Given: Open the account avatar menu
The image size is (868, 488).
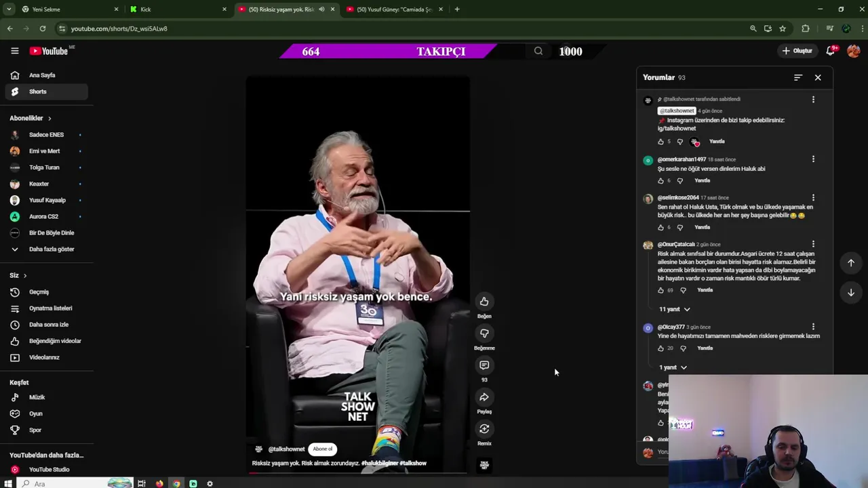Looking at the screenshot, I should point(854,51).
